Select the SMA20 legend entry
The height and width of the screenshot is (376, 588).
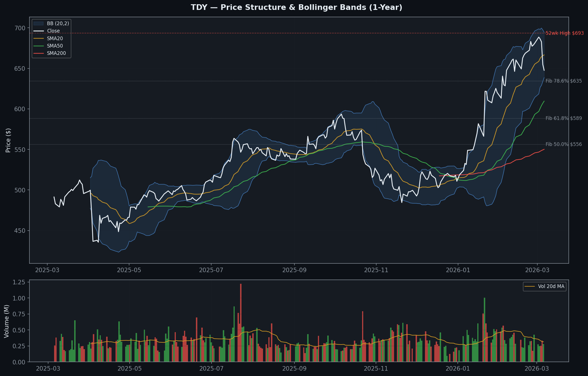pos(55,38)
